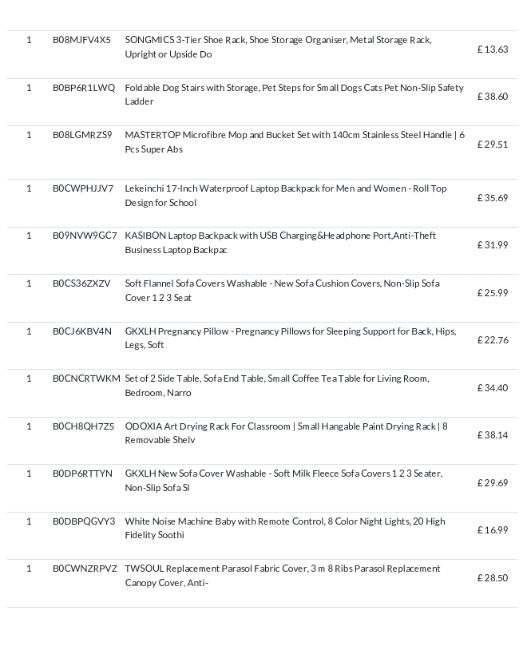Open the Set of 2 Side Table item

[x=277, y=385]
